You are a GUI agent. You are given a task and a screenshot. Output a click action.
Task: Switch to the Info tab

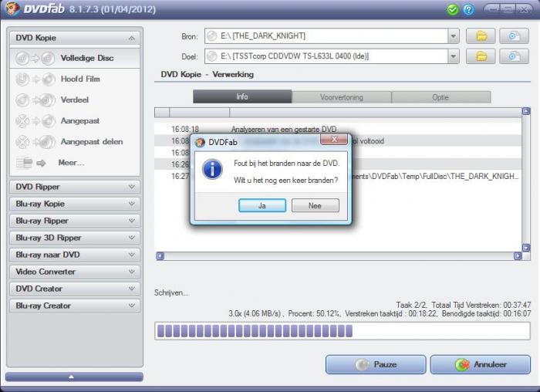pos(242,96)
